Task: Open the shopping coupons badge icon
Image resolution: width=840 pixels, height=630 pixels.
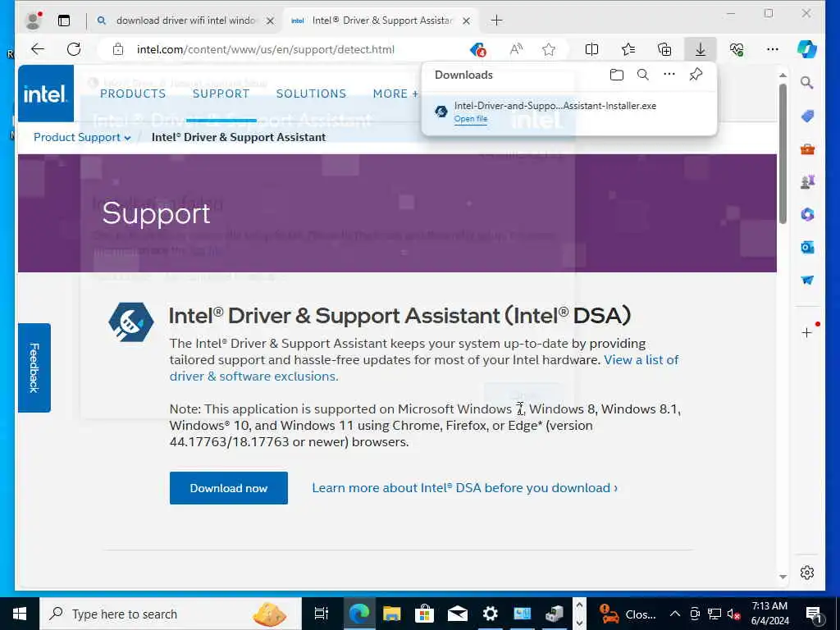Action: (478, 49)
